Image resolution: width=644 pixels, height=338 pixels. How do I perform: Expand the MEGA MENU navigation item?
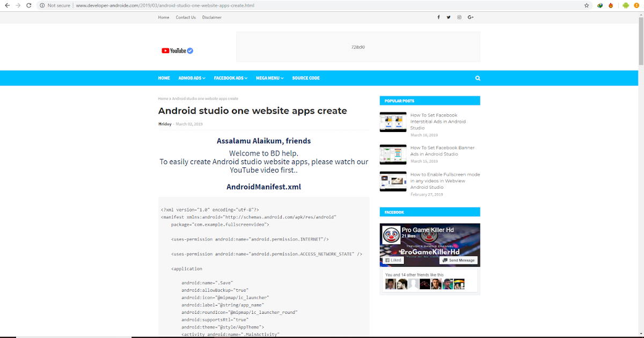[x=269, y=78]
